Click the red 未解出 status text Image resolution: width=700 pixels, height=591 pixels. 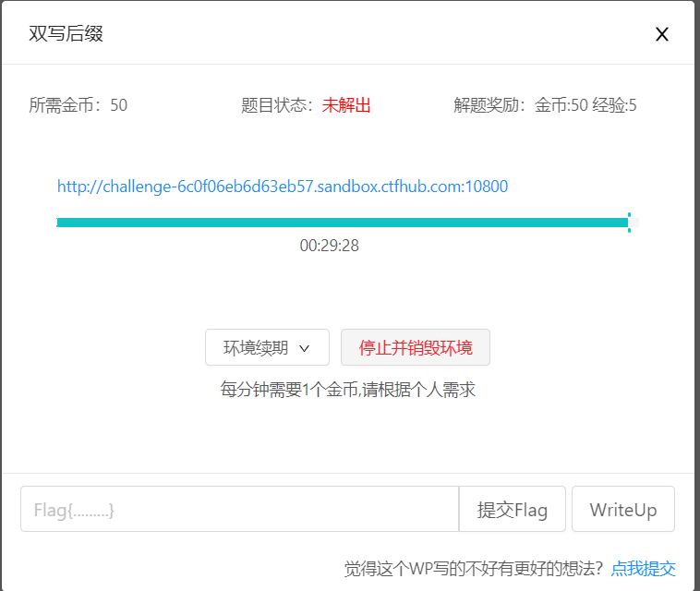tap(346, 105)
